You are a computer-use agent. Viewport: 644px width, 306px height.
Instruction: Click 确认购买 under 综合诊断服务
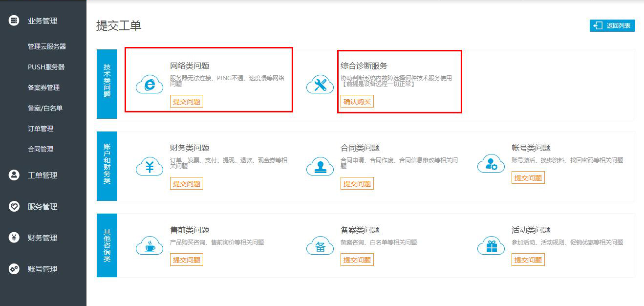pyautogui.click(x=357, y=102)
